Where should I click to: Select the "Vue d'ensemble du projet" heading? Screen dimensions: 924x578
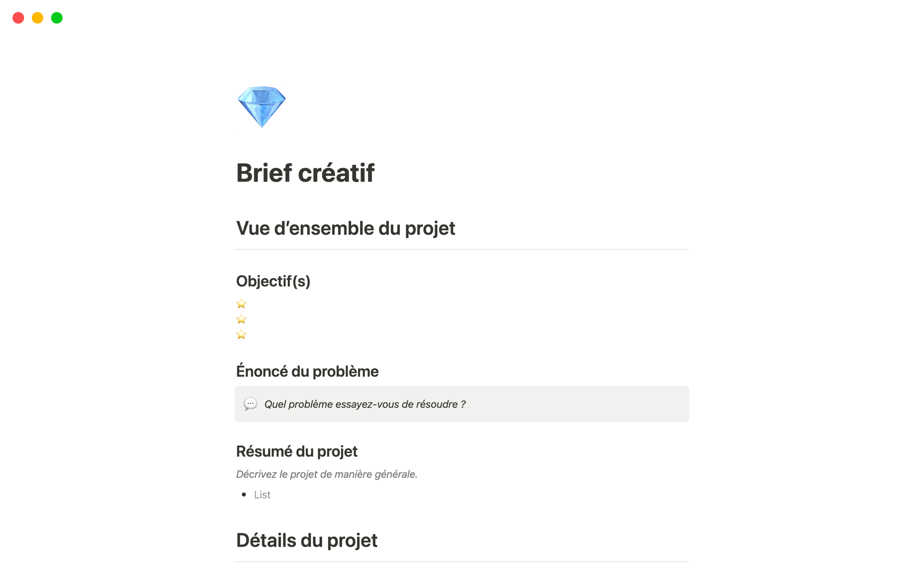[345, 228]
